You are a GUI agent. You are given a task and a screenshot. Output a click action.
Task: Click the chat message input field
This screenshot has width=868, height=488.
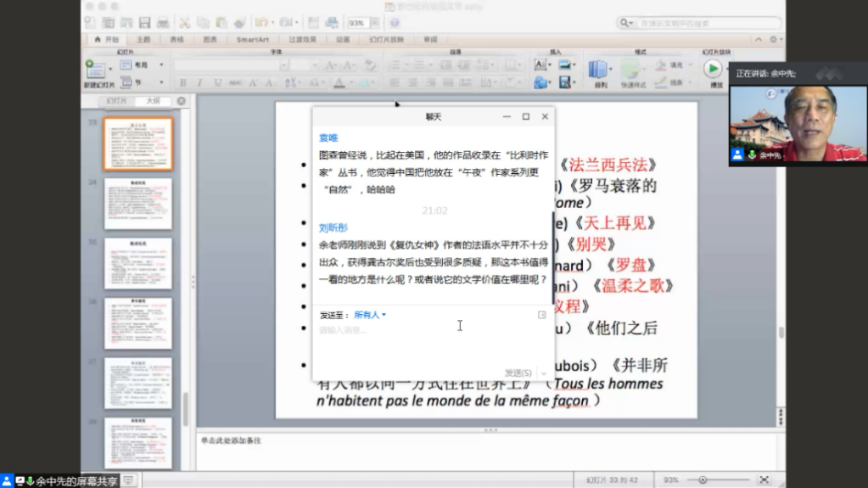tap(424, 331)
